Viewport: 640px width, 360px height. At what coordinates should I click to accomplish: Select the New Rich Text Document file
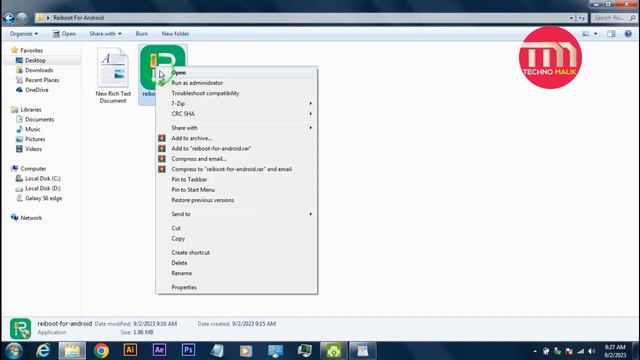pos(113,75)
